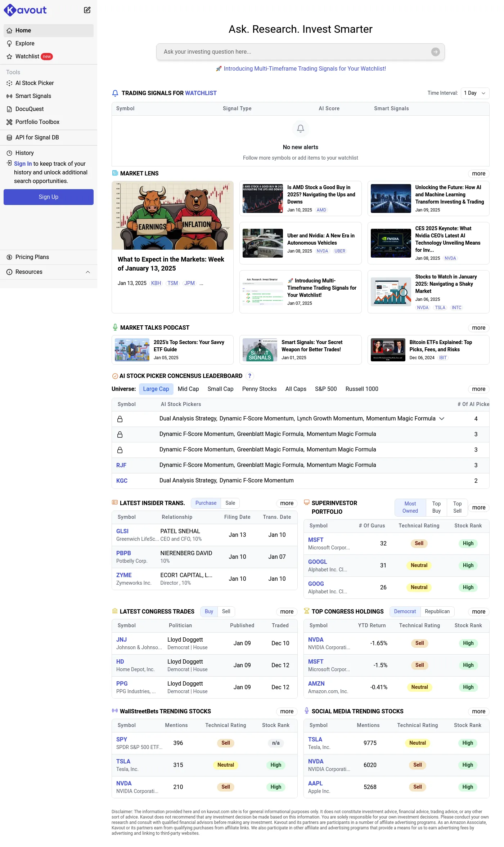This screenshot has width=504, height=847.
Task: Select Most Owned superinvestor view
Action: click(410, 508)
